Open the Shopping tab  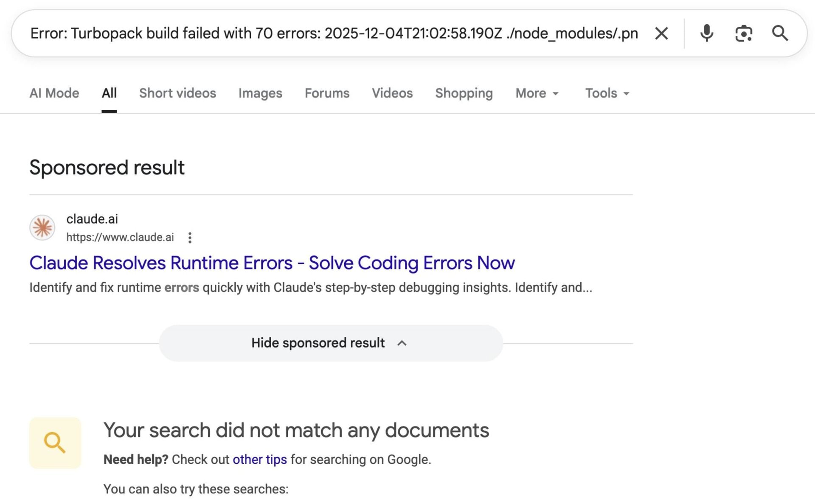(464, 93)
